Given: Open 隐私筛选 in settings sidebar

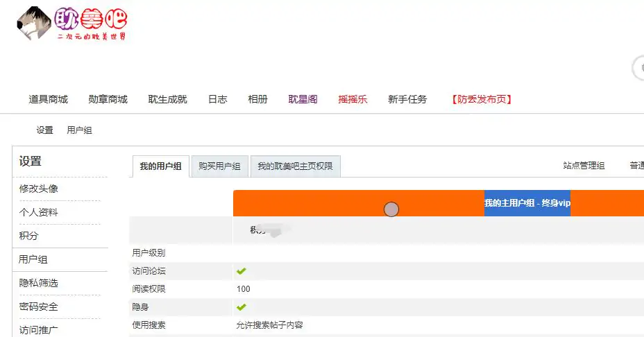Looking at the screenshot, I should [x=39, y=283].
